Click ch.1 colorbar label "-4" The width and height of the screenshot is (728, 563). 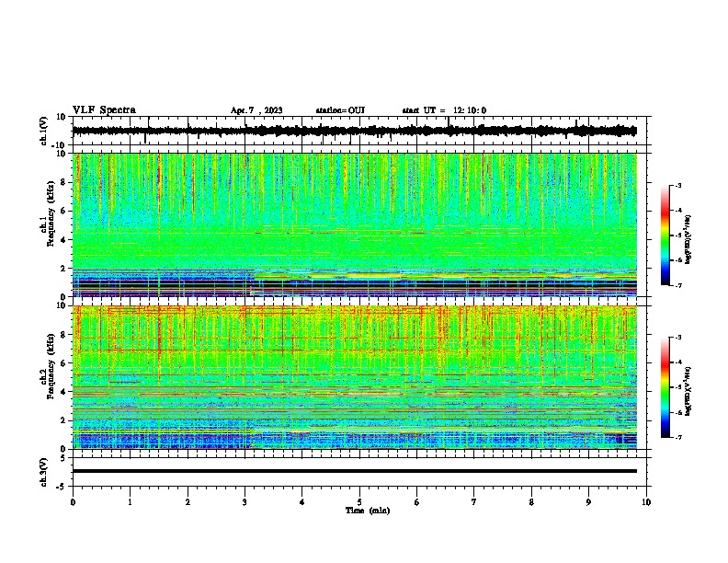pyautogui.click(x=677, y=211)
